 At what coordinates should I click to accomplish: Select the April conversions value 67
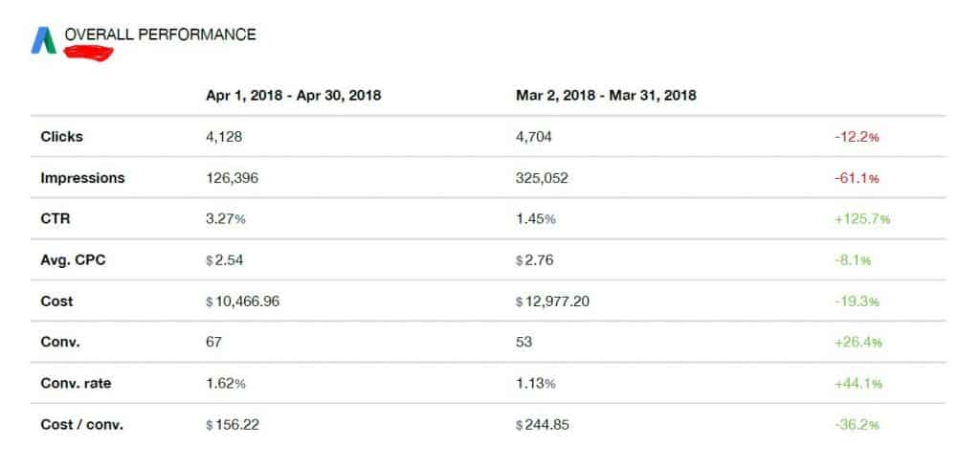213,342
